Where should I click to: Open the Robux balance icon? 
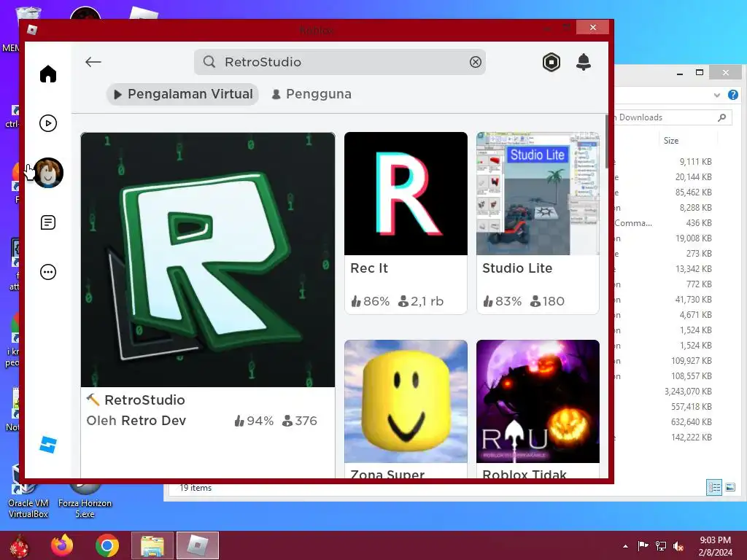[551, 63]
